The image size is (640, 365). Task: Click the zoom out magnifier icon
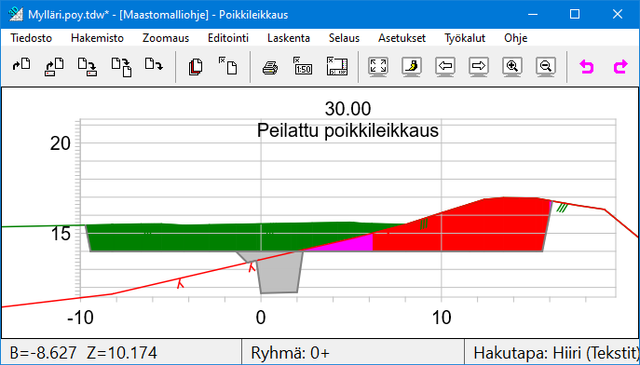[x=546, y=67]
